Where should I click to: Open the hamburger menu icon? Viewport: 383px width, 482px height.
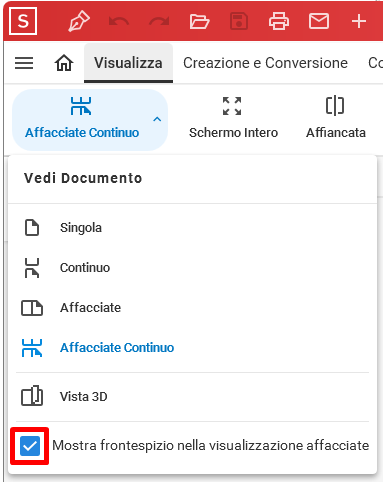point(24,63)
